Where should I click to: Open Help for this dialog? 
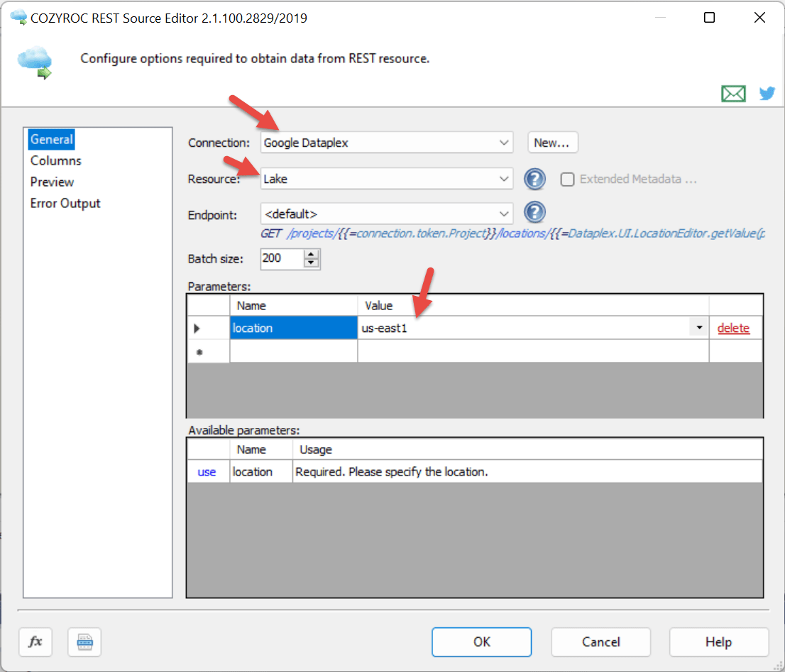[x=718, y=641]
